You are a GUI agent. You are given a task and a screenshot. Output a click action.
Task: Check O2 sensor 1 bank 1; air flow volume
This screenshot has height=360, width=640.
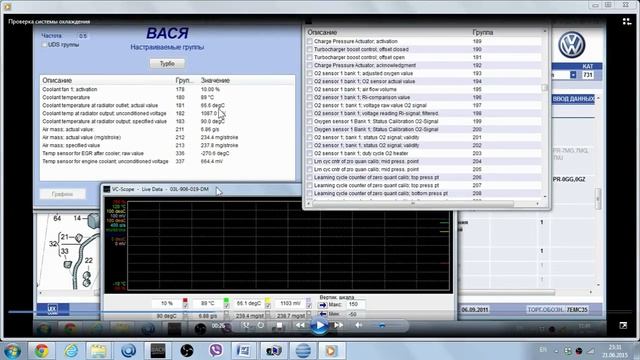pyautogui.click(x=310, y=89)
